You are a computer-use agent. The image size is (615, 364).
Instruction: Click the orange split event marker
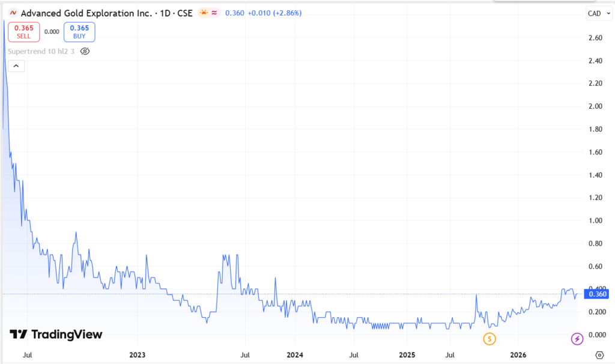click(x=490, y=339)
